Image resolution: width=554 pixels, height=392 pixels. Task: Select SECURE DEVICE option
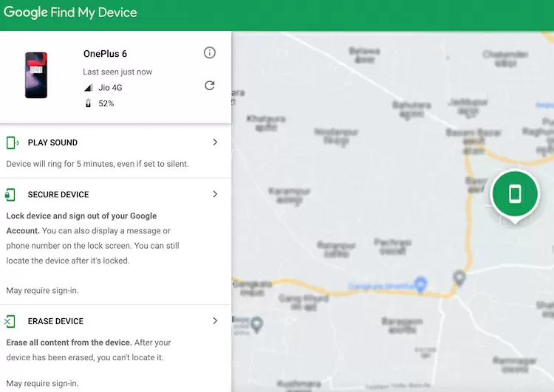tap(58, 195)
